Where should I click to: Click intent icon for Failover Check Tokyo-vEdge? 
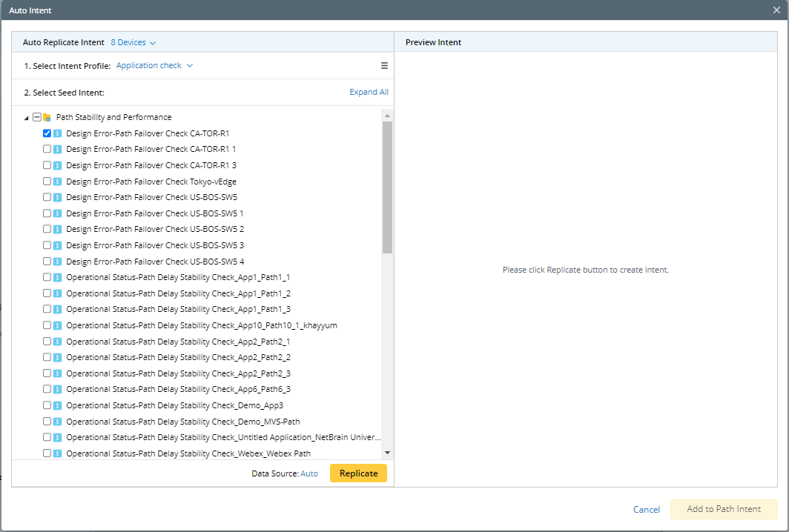[x=57, y=182]
